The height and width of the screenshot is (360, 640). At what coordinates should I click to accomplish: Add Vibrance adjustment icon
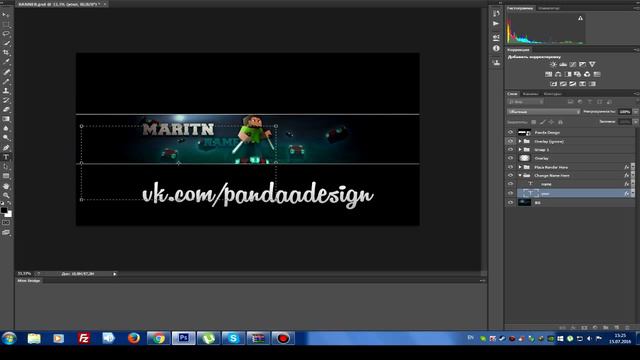(592, 64)
